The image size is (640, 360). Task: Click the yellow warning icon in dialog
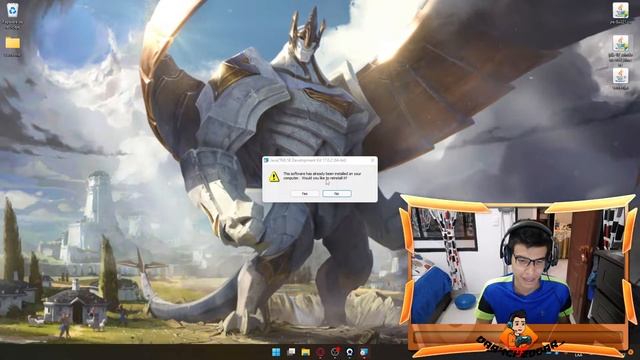tap(274, 176)
